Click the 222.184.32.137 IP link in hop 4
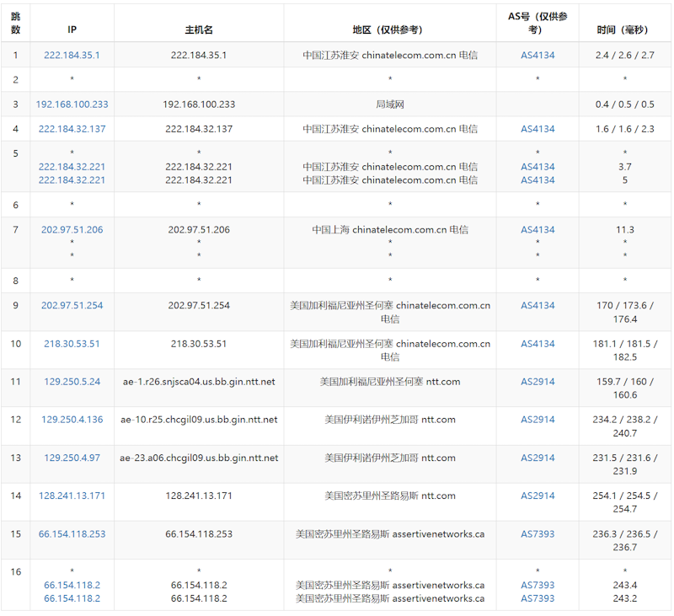Screen dimensions: 674x616 tap(72, 129)
